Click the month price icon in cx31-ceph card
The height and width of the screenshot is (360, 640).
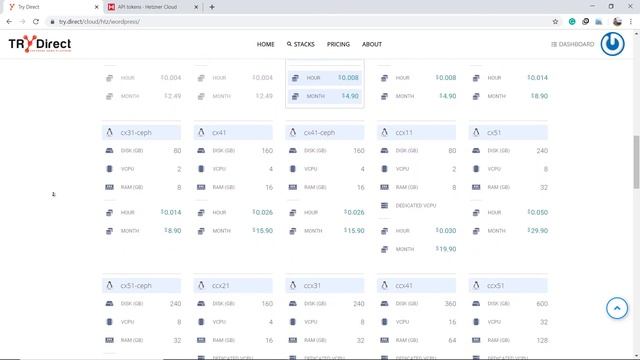tap(109, 231)
